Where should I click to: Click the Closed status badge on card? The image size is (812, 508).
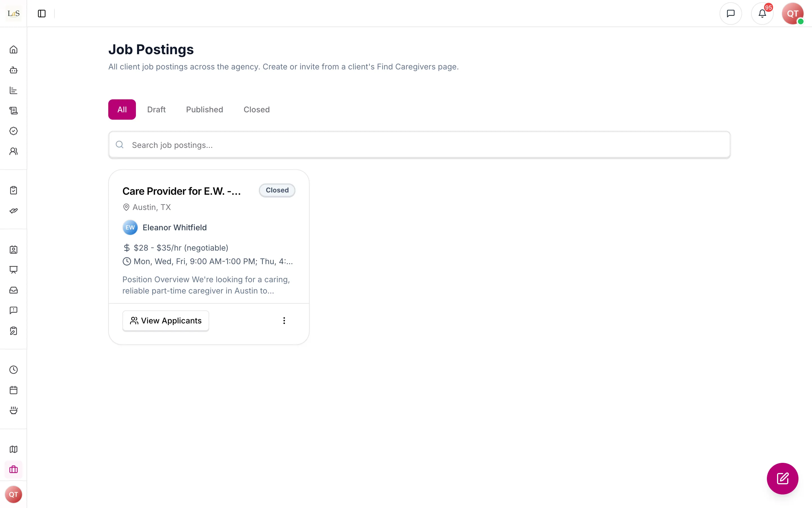pyautogui.click(x=277, y=190)
